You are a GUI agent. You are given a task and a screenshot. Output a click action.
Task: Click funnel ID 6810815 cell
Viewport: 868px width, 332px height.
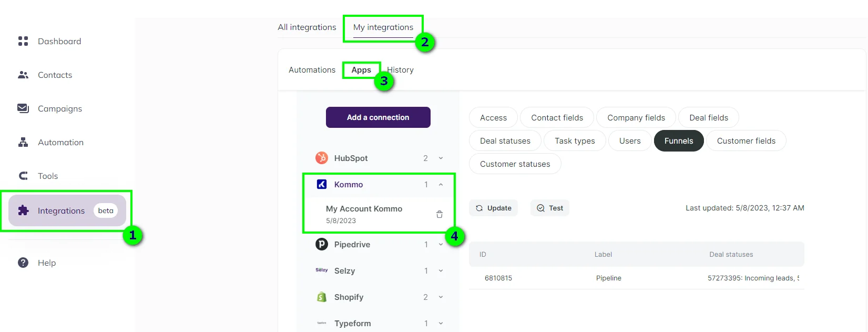tap(498, 278)
